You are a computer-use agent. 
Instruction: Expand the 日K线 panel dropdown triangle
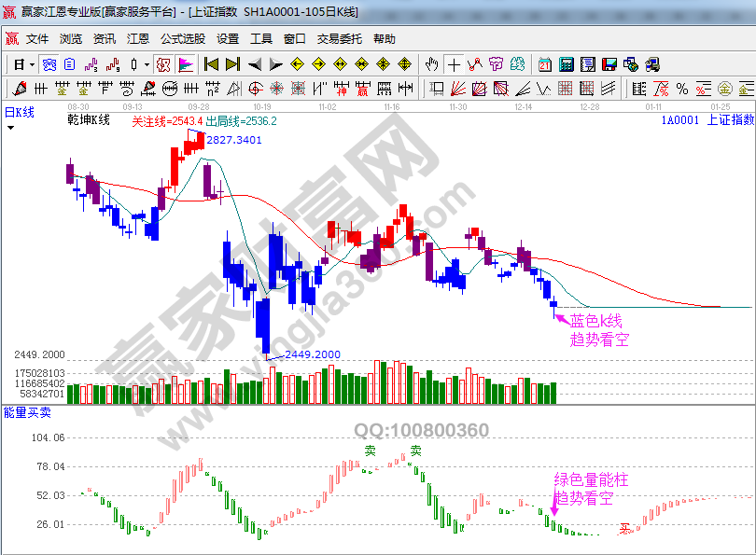pos(10,126)
